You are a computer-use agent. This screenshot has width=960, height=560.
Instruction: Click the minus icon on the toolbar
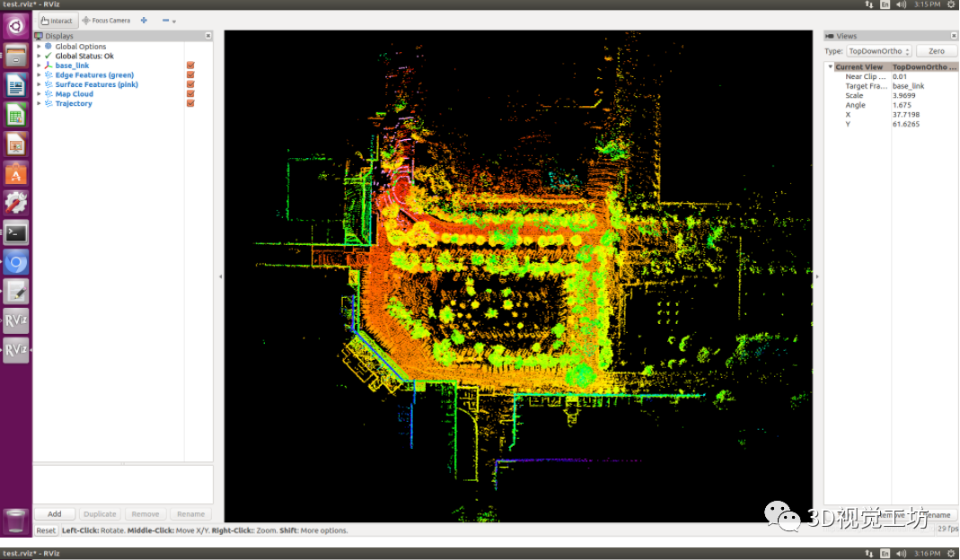[167, 20]
